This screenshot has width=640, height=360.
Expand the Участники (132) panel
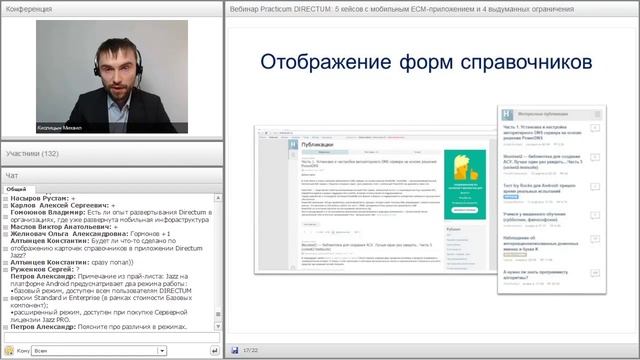point(112,153)
